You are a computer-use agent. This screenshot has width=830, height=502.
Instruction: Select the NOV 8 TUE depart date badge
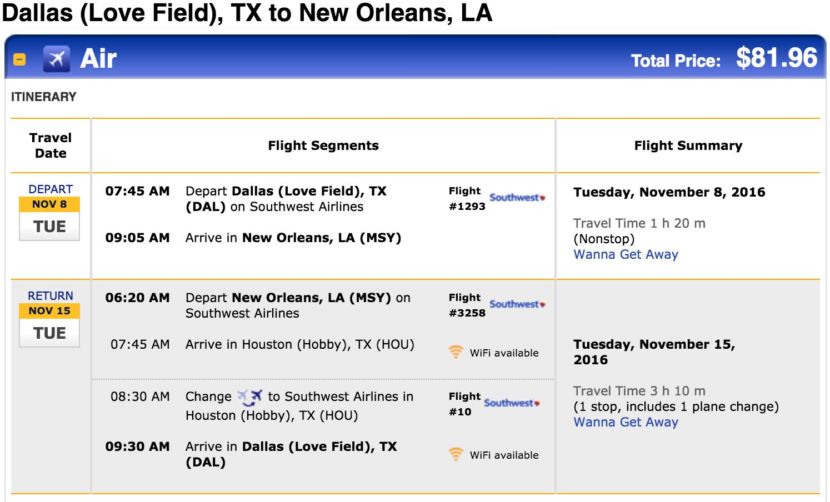pyautogui.click(x=49, y=219)
